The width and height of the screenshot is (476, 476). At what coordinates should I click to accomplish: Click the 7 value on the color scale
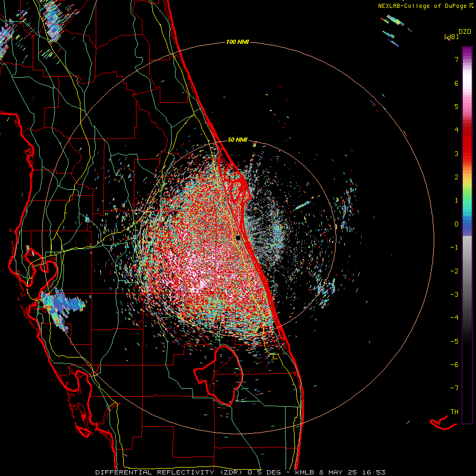[x=456, y=59]
